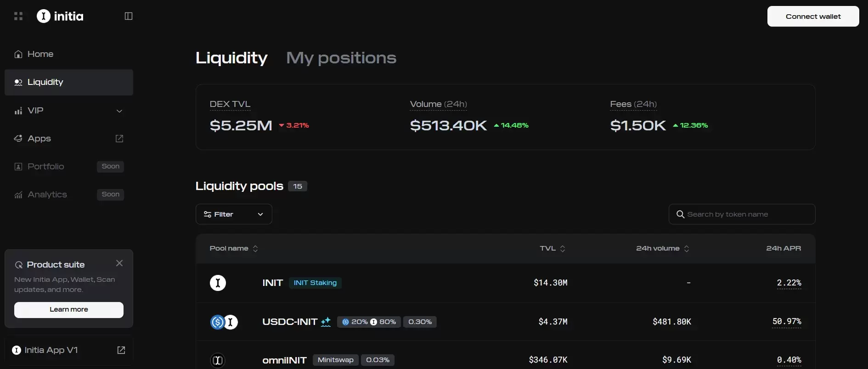Sort by Pool name column

click(234, 248)
